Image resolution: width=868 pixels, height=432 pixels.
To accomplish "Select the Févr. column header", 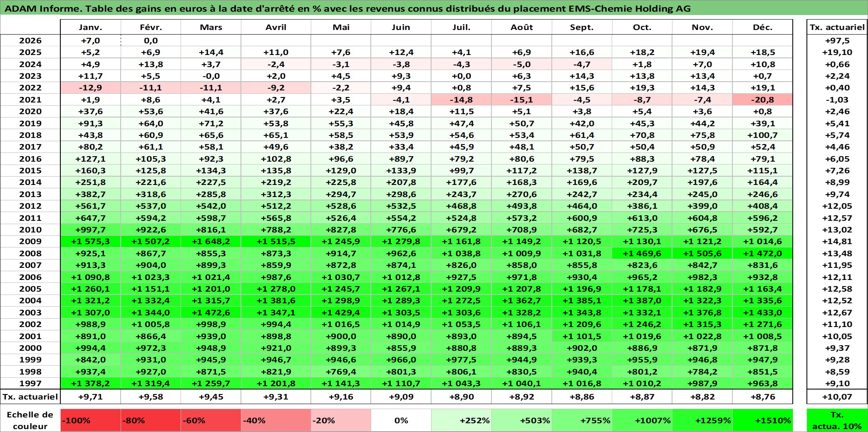I will (x=151, y=27).
